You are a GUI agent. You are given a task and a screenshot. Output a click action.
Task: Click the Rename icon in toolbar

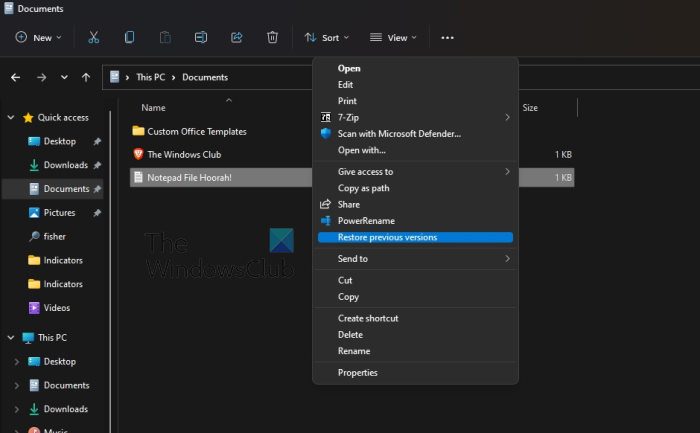201,38
